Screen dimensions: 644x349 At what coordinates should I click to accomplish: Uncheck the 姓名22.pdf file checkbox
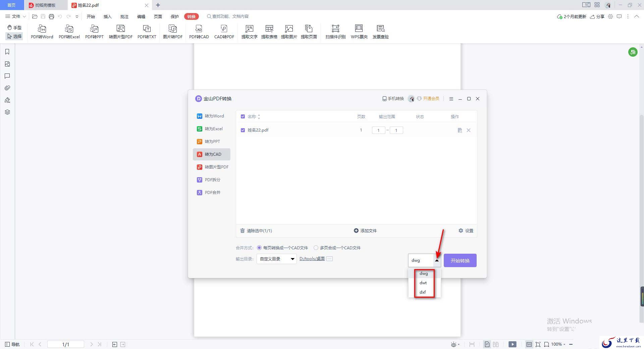click(x=243, y=130)
